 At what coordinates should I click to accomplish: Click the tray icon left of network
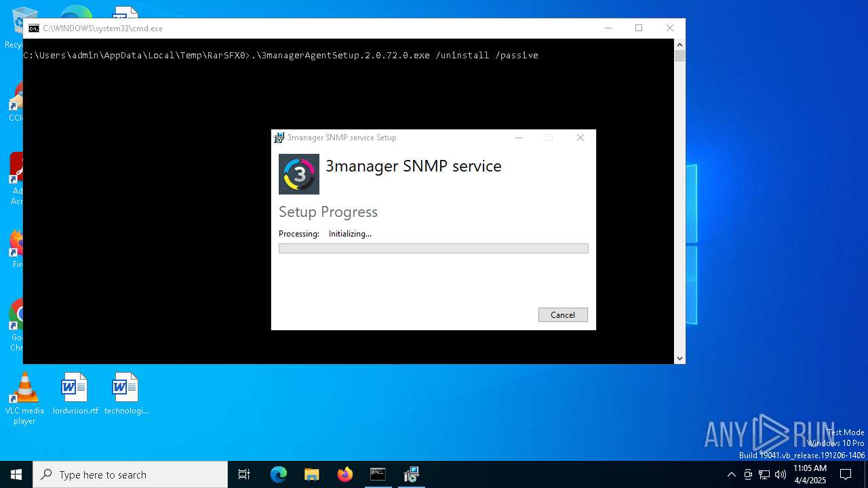[x=748, y=474]
